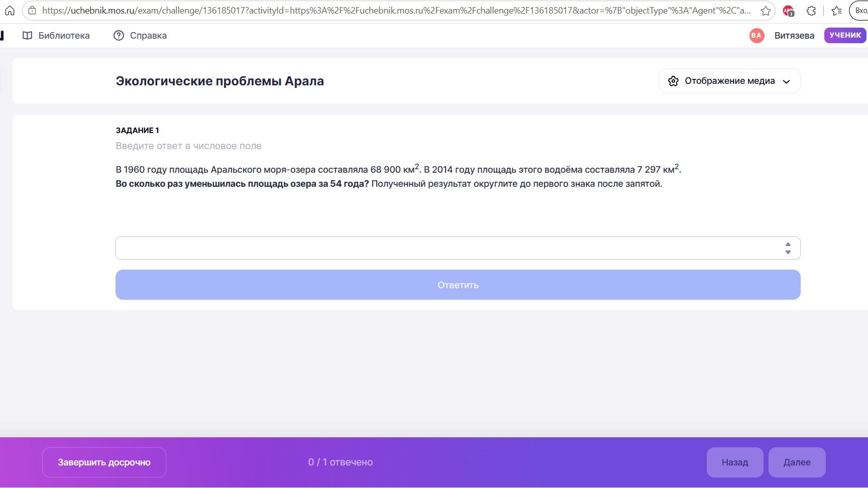Click the site info lock icon

(x=32, y=11)
